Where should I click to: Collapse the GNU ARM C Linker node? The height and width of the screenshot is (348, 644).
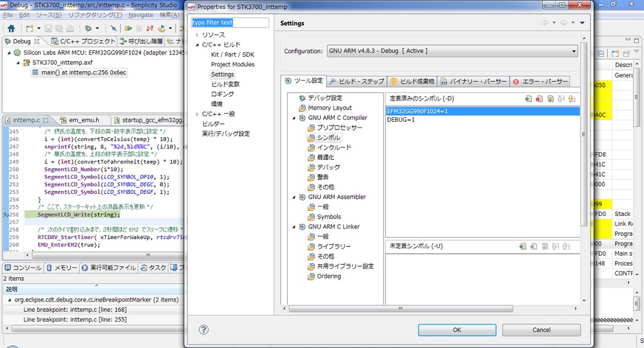[294, 227]
